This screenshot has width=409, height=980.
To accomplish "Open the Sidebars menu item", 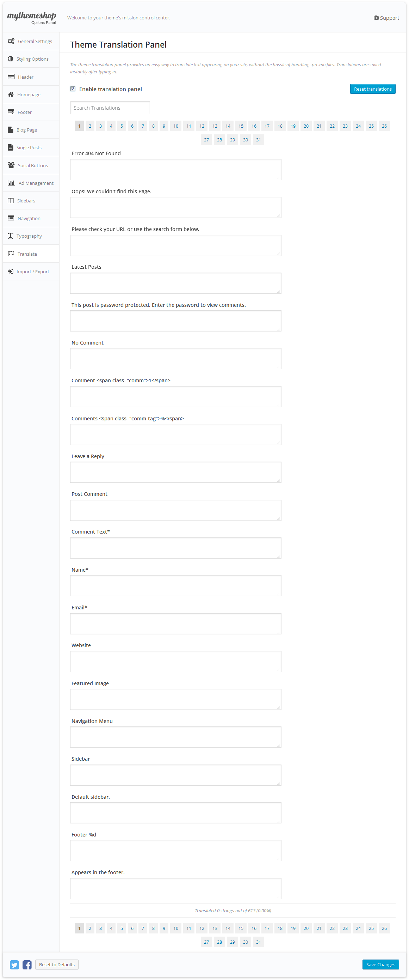I will click(26, 201).
